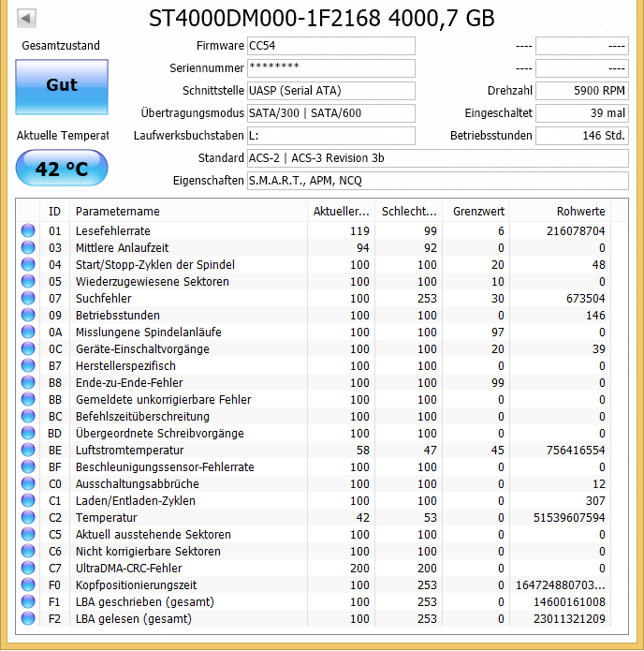Click the 42 °C temperature button

pos(62,169)
